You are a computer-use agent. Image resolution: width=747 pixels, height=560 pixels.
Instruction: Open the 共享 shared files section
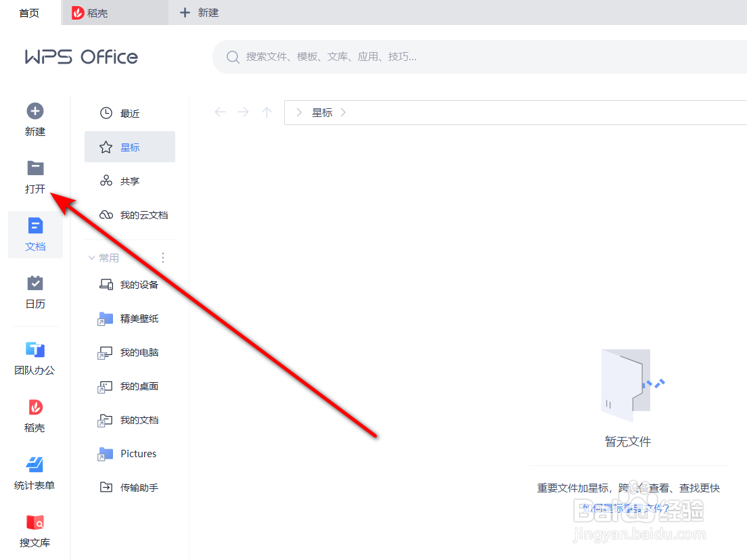[130, 181]
